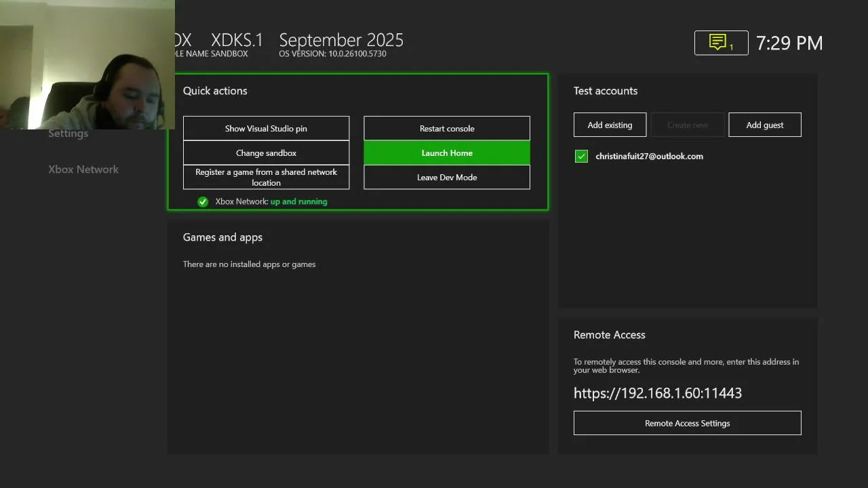Click the XDKS.1 sandbox name

pos(237,40)
